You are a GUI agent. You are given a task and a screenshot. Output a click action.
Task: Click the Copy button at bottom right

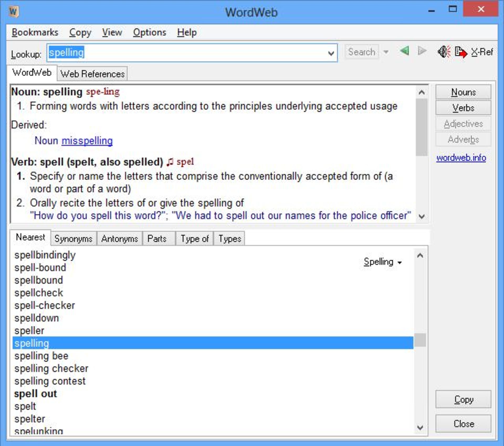click(463, 399)
